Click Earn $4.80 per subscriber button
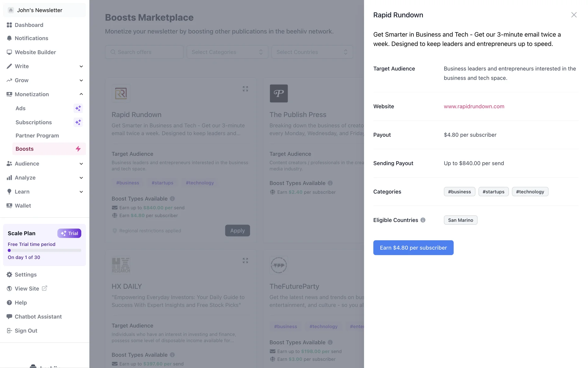 [413, 247]
